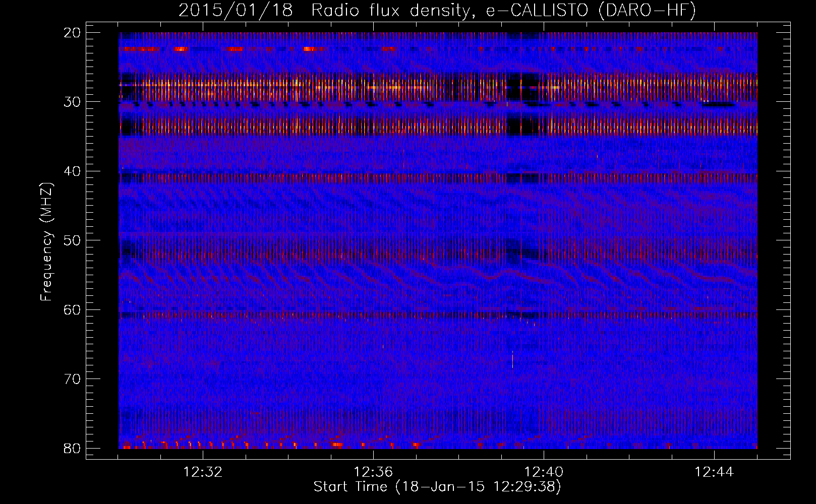
Task: Click the plot title "Radio flux density, e-CALLISTO (DARO-HF)"
Action: click(503, 10)
